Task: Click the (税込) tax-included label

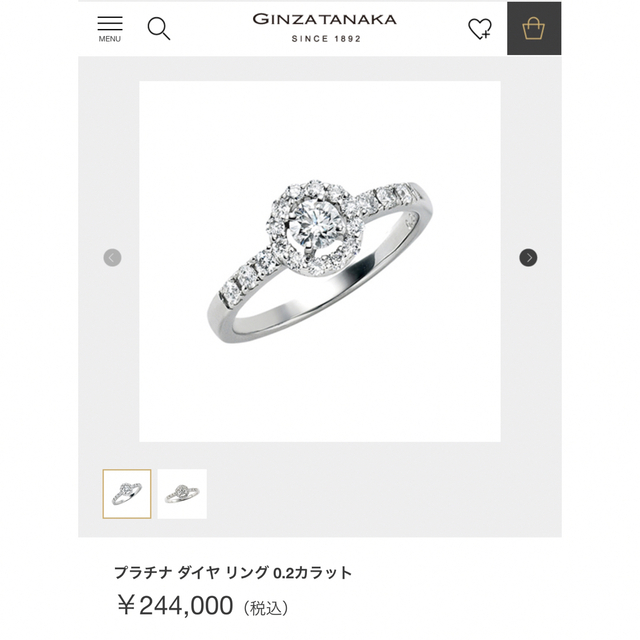Action: [266, 608]
